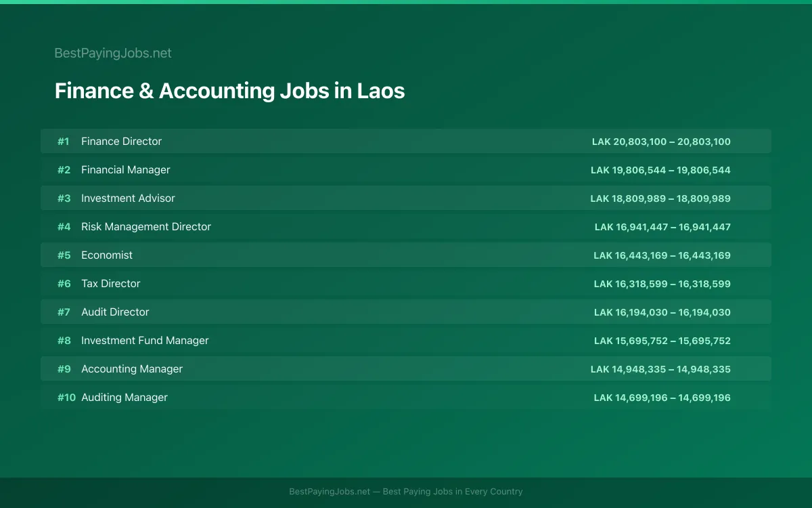Click the #4 rank number
The width and height of the screenshot is (812, 508).
tap(64, 227)
